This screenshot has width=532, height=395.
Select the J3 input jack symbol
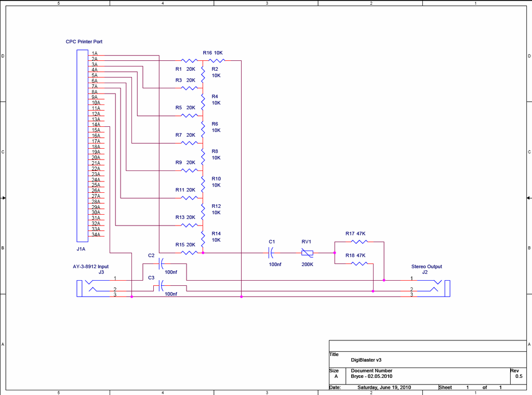(x=94, y=288)
